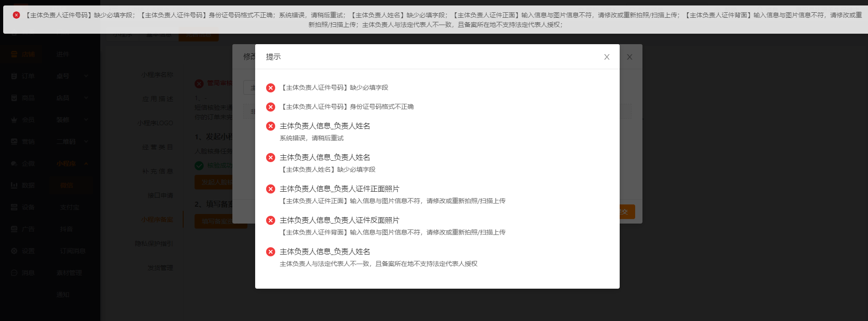Click error icon beside 【主体负责人证件号码】缺少必填字段
This screenshot has height=321, width=868.
[x=271, y=88]
